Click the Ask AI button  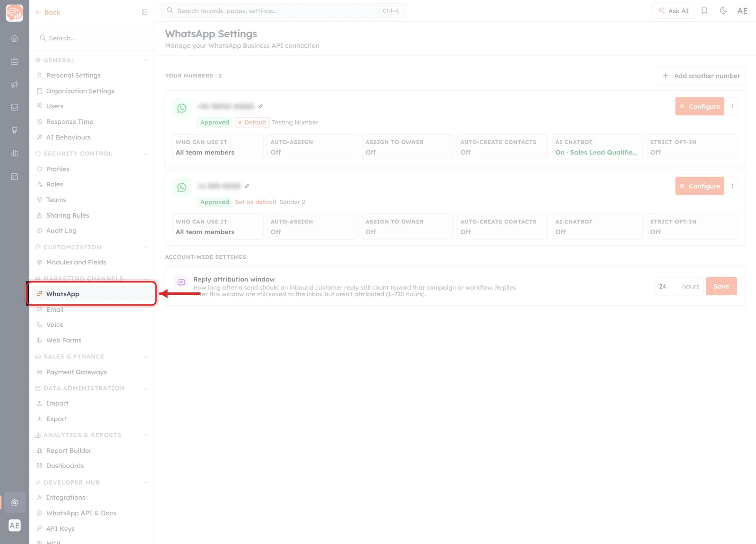(x=673, y=10)
